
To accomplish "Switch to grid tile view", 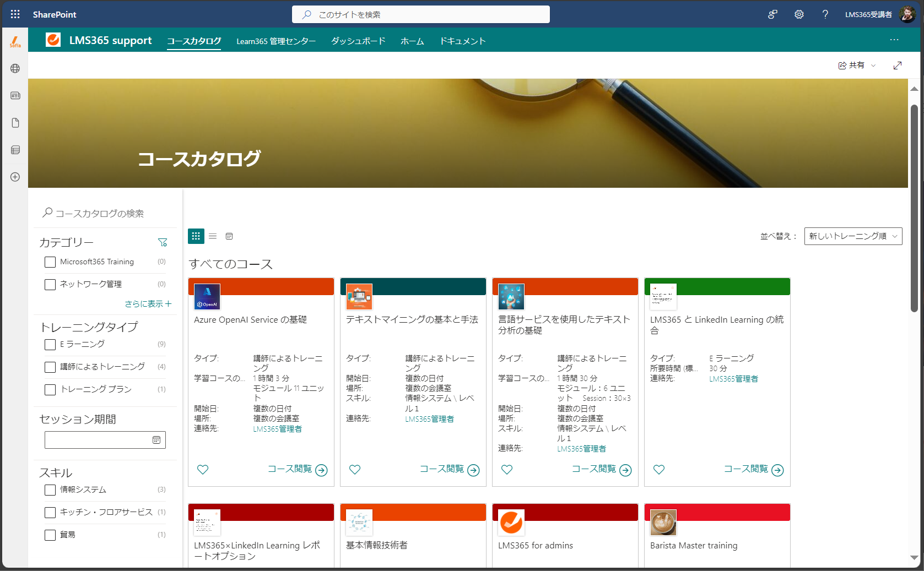I will pyautogui.click(x=196, y=236).
